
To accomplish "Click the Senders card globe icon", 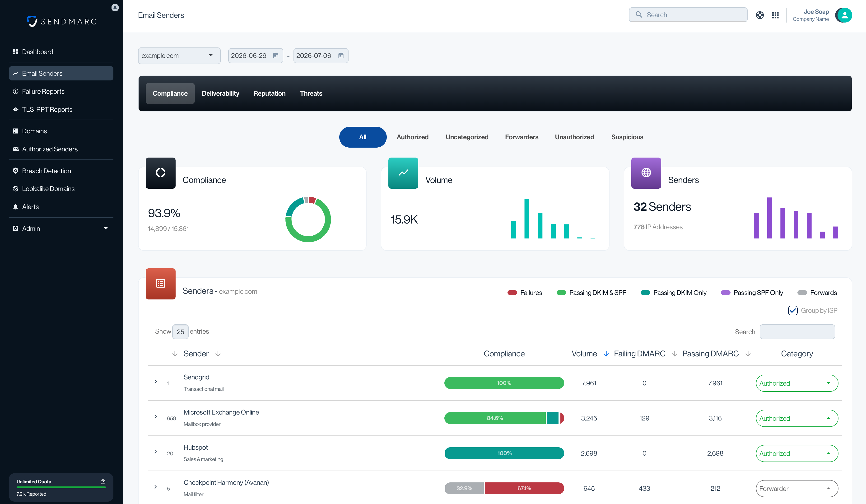I will (646, 173).
